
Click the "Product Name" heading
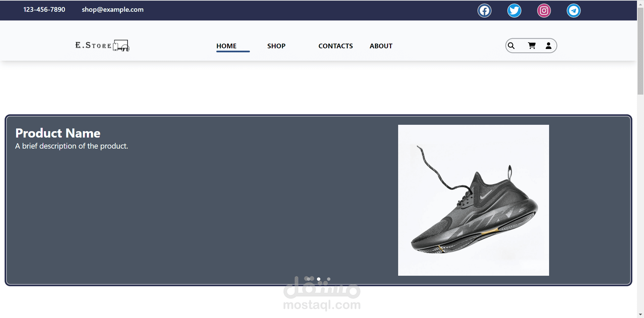[x=58, y=133]
